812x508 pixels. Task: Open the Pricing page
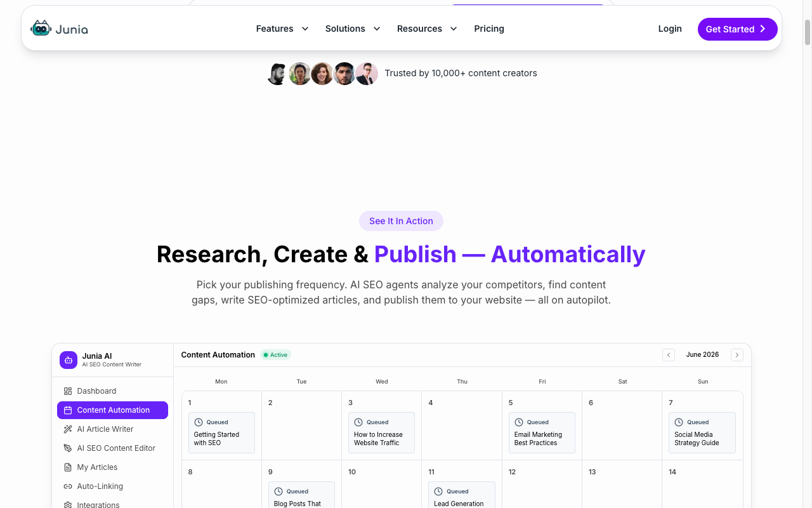(x=489, y=29)
